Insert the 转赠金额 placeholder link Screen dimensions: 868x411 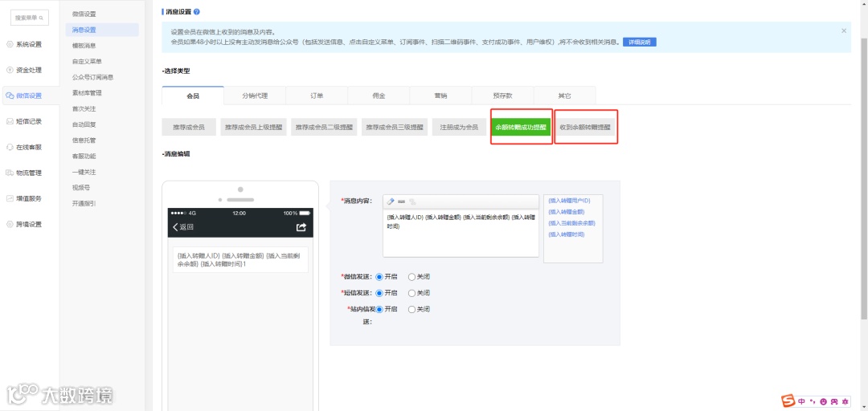click(x=566, y=212)
